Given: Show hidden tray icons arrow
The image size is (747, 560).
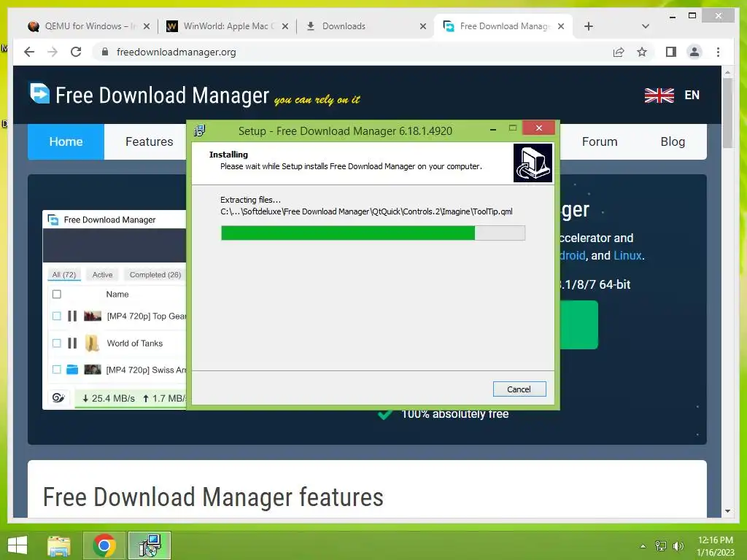Looking at the screenshot, I should click(643, 546).
